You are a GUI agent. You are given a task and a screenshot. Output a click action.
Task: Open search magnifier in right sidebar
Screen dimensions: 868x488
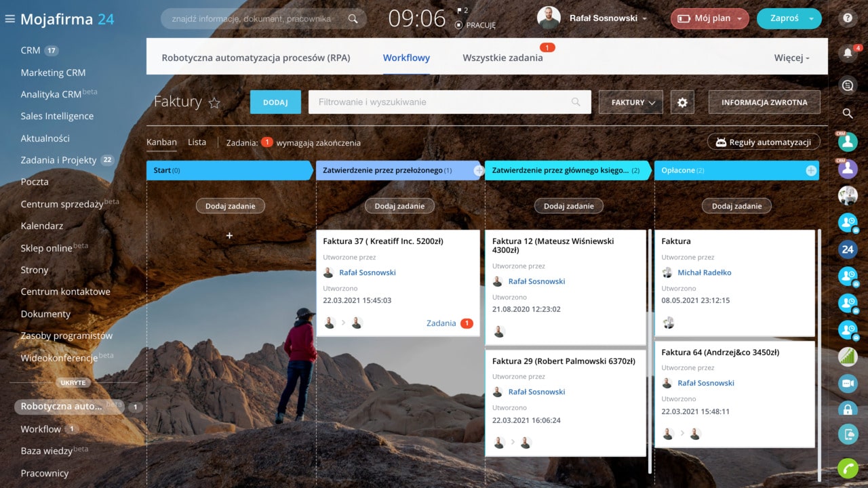[847, 113]
